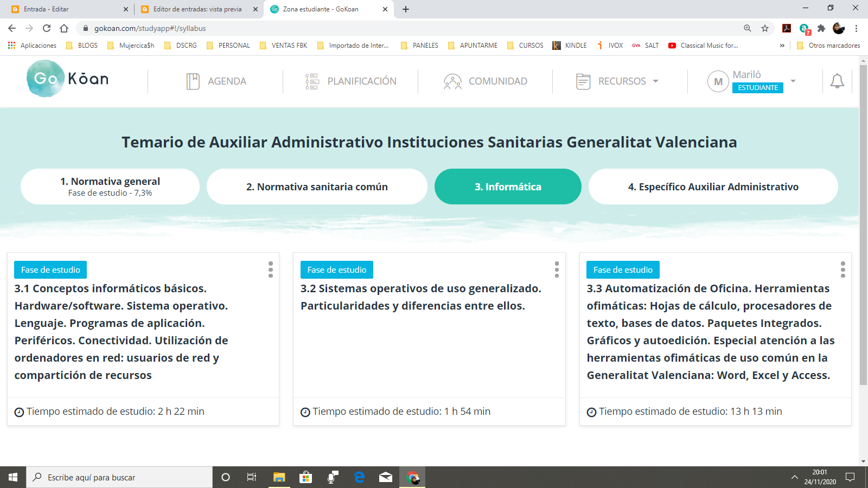Open the Planificación section

[350, 81]
